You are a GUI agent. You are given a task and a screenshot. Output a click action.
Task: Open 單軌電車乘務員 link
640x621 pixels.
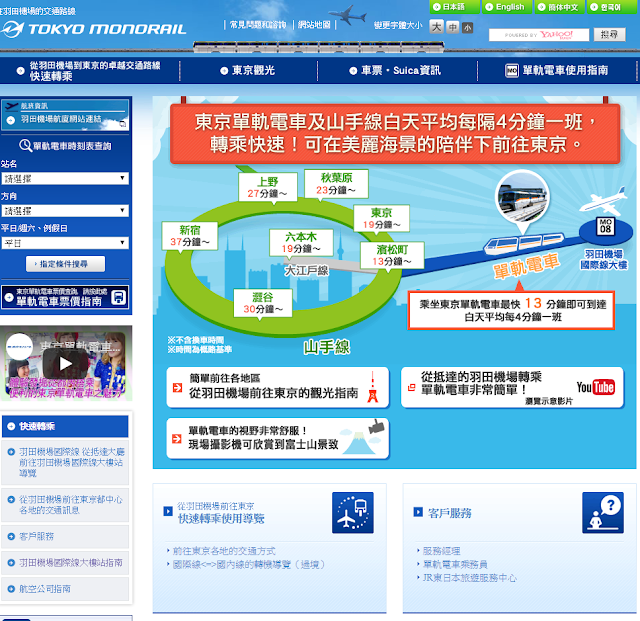pos(455,564)
